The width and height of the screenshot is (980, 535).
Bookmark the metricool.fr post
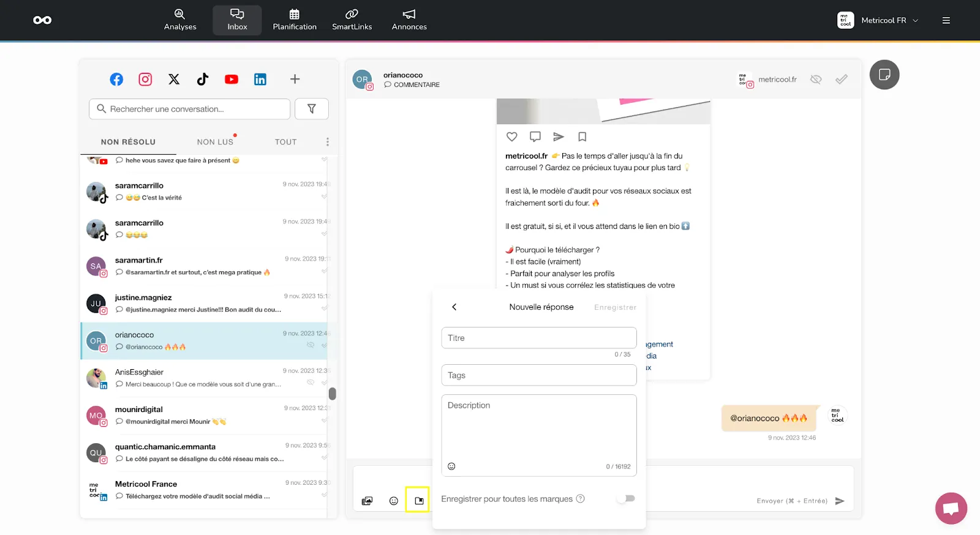pyautogui.click(x=582, y=137)
